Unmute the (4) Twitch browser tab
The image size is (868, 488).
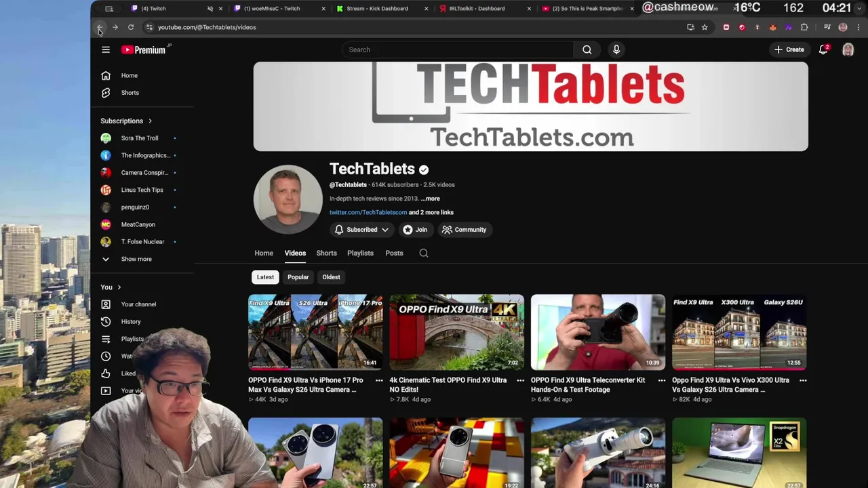pyautogui.click(x=210, y=9)
